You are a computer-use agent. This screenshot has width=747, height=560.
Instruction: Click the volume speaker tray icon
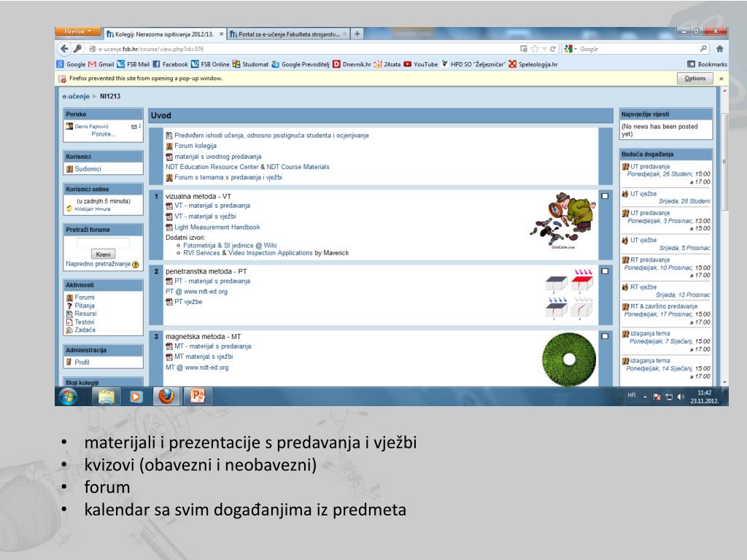[681, 397]
